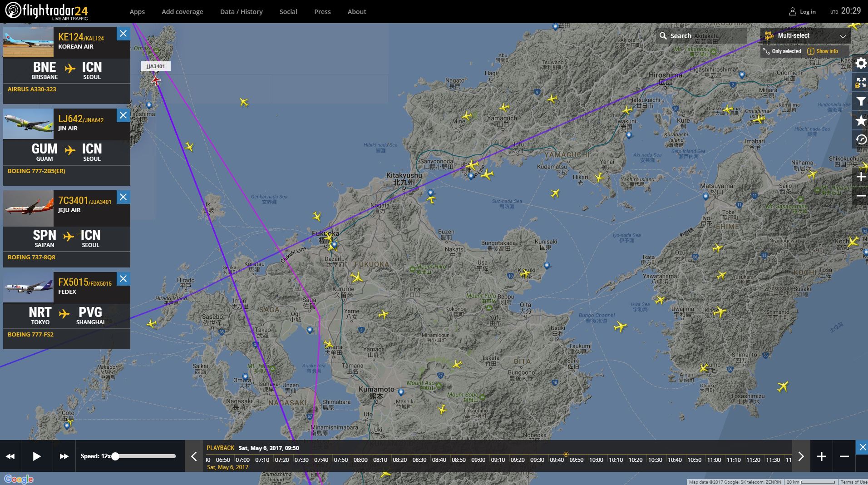Toggle Only selected flights

tap(782, 51)
